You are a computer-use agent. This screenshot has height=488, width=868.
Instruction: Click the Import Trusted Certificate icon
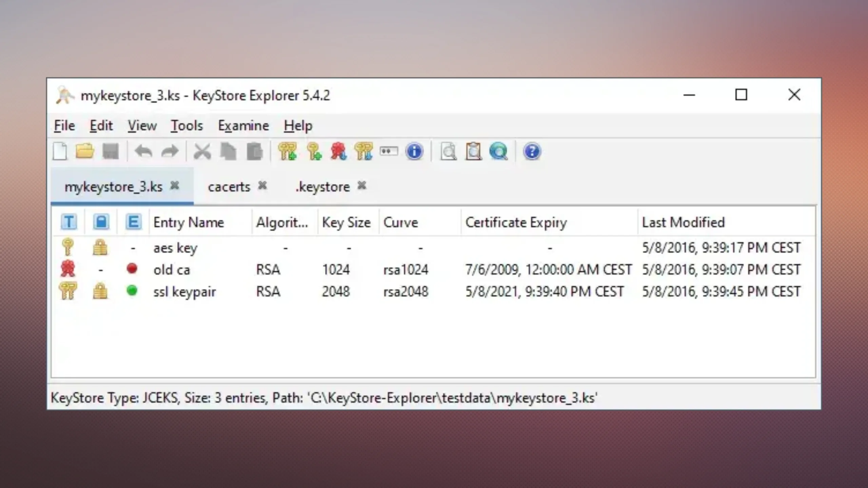click(338, 151)
